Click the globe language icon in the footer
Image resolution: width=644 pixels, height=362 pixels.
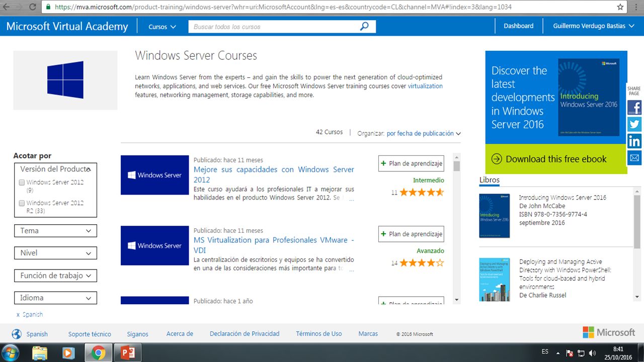17,334
